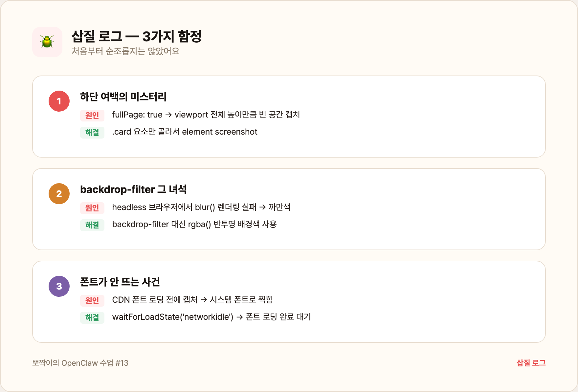
Task: Click the 해결 badge in card 1
Action: [92, 132]
